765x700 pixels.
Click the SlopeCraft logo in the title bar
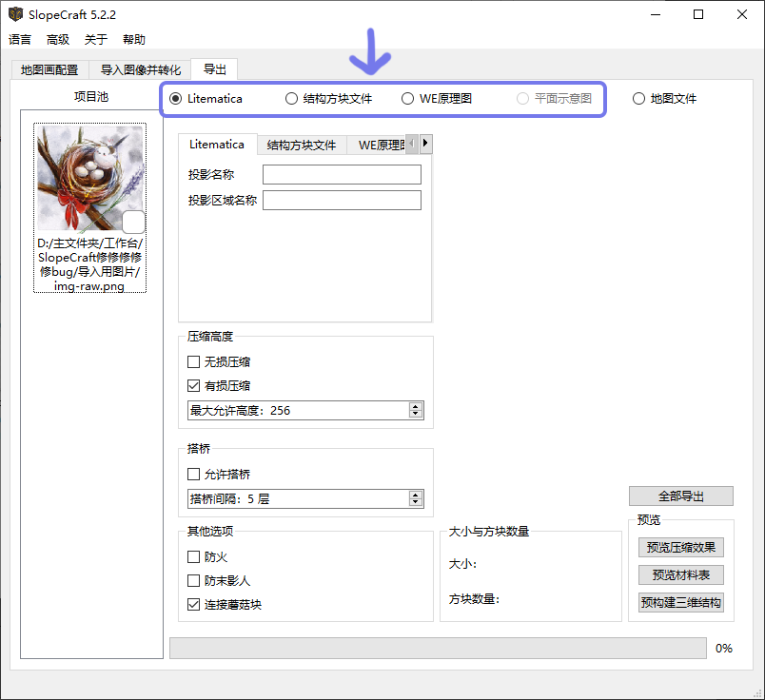coord(15,14)
